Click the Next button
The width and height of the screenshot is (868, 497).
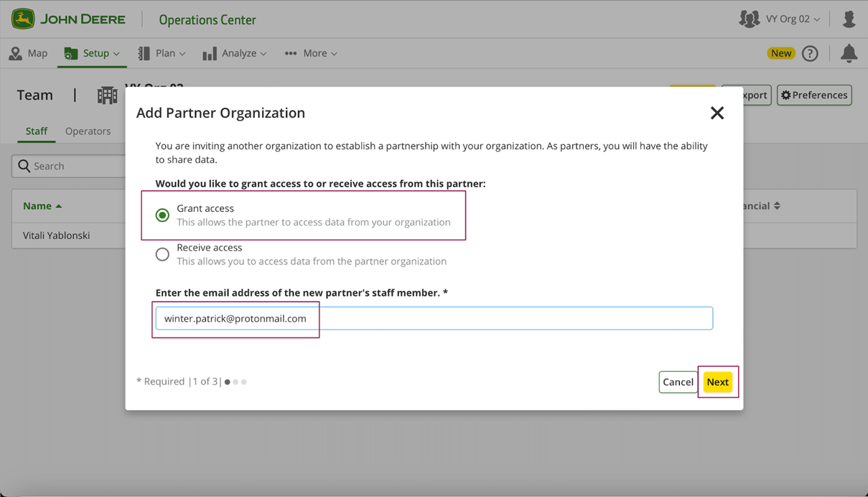[717, 382]
